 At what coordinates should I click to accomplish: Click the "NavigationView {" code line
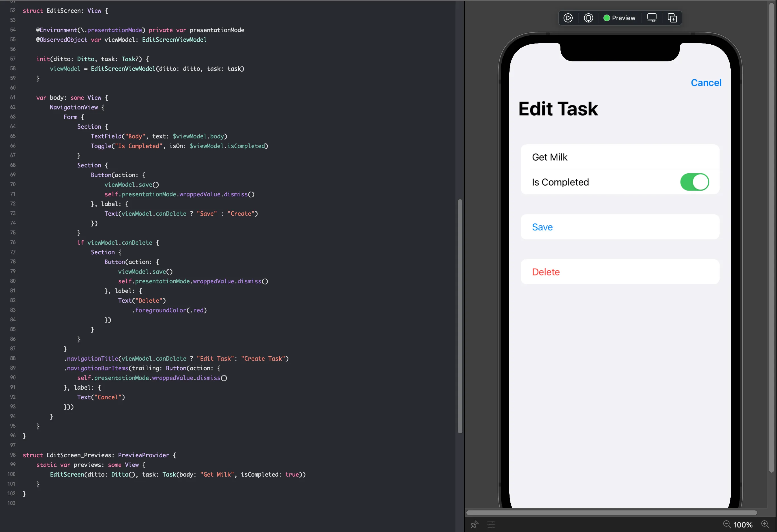pyautogui.click(x=77, y=107)
